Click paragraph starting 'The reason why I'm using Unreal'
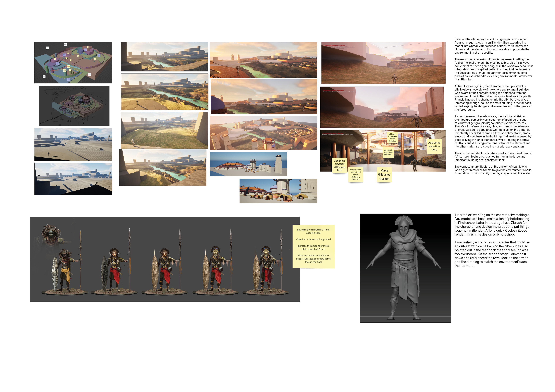The width and height of the screenshot is (555, 392). pos(494,69)
